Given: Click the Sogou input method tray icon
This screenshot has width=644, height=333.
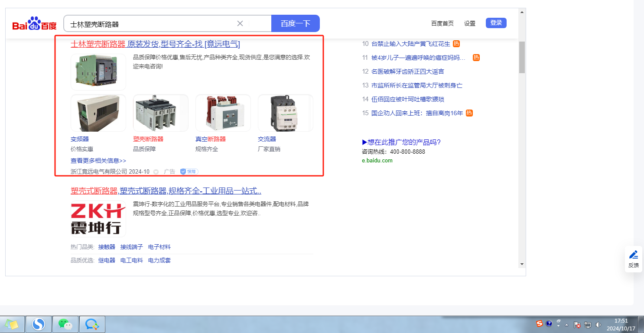Looking at the screenshot, I should pos(540,323).
